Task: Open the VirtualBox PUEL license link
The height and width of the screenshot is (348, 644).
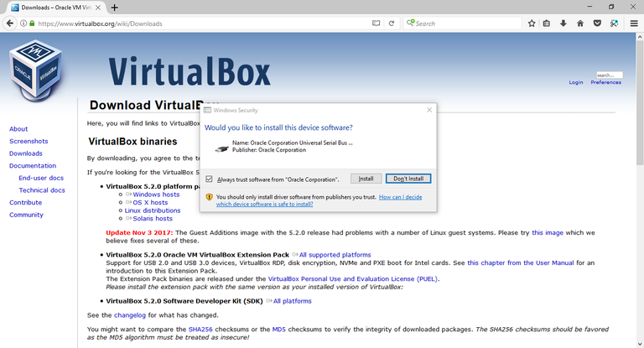Action: 353,279
